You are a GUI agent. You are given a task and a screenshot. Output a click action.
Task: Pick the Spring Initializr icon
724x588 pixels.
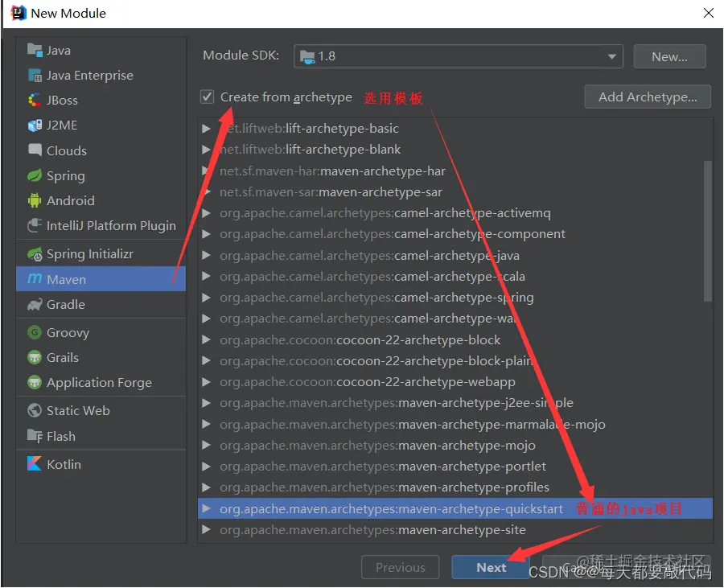35,254
